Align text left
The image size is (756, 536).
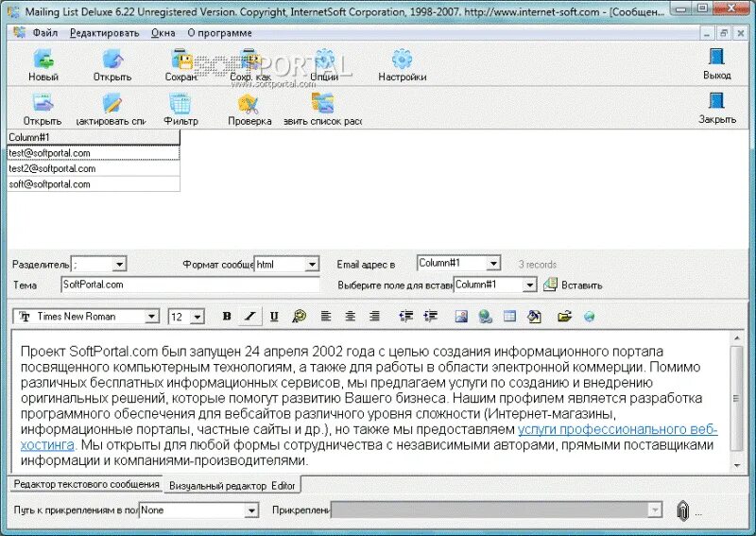(x=326, y=317)
